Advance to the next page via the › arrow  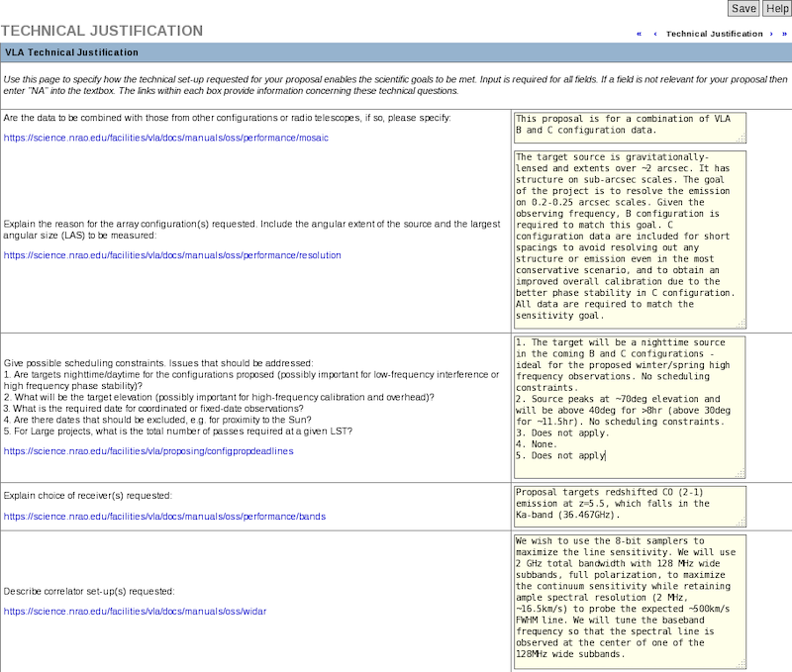click(x=771, y=33)
